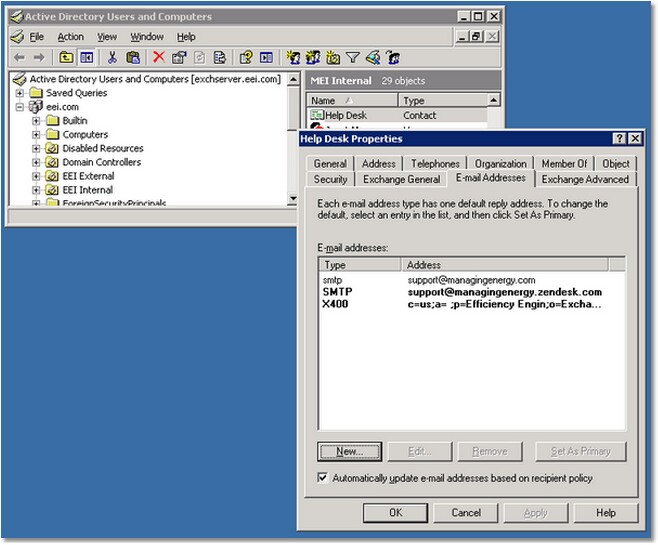The height and width of the screenshot is (545, 658).
Task: Open the Window menu
Action: [147, 37]
